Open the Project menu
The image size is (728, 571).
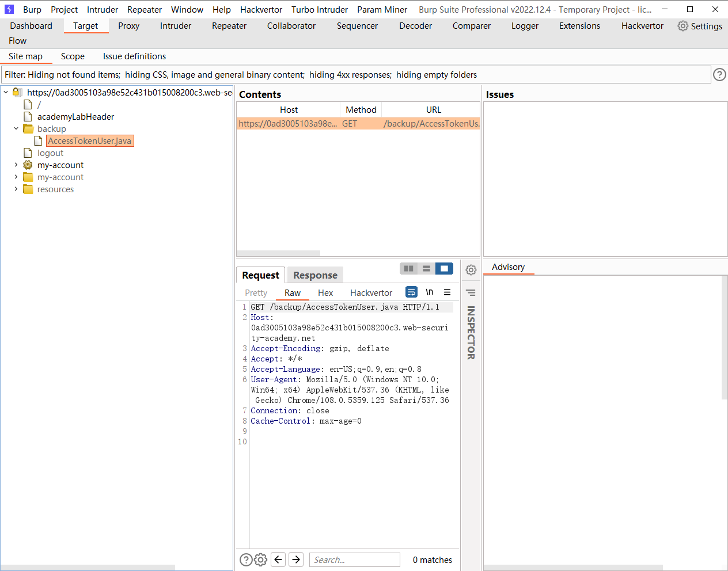64,10
